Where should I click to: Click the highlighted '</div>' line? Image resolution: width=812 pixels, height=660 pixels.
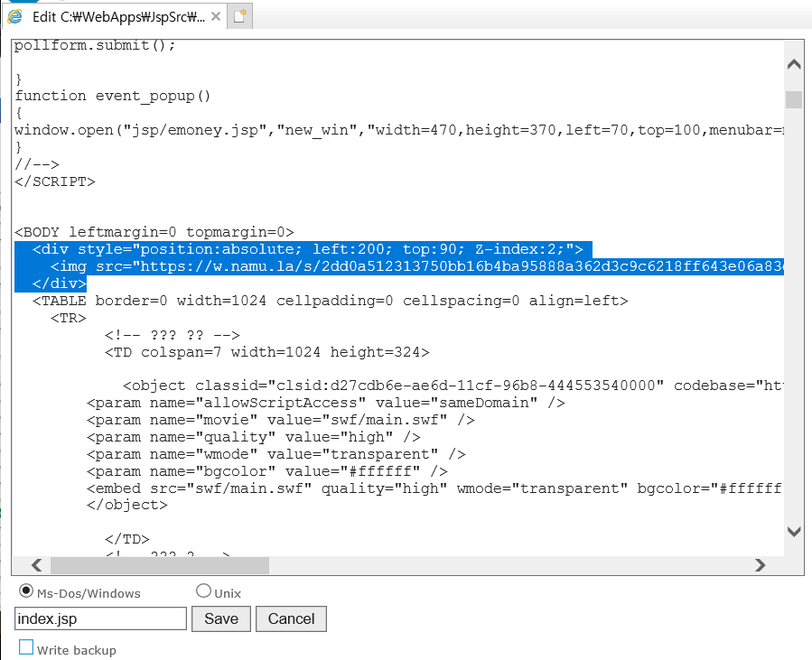click(x=59, y=284)
